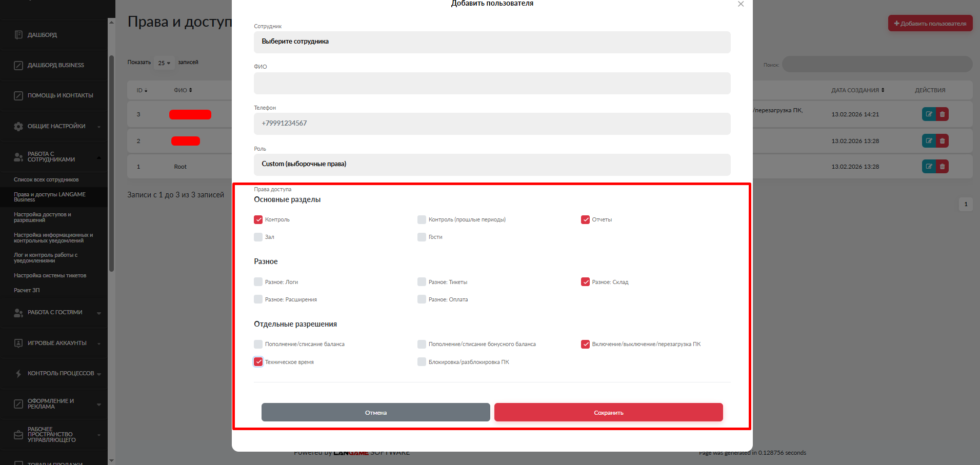Open the Выберите сотрудника dropdown
The height and width of the screenshot is (465, 980).
(492, 42)
